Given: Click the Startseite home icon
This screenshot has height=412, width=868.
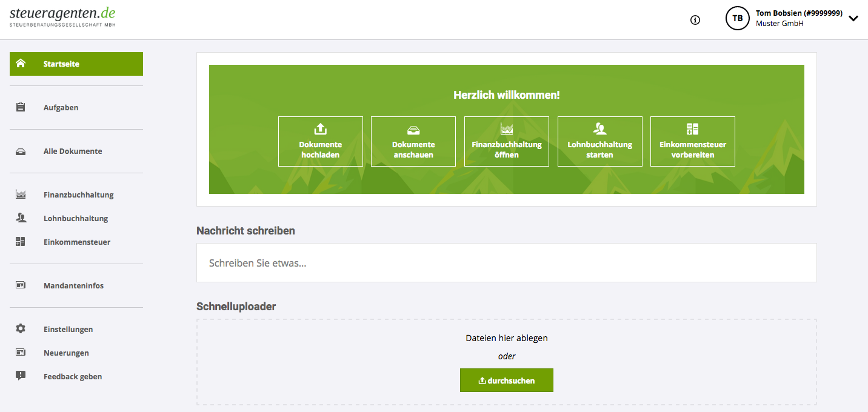Looking at the screenshot, I should [x=21, y=64].
